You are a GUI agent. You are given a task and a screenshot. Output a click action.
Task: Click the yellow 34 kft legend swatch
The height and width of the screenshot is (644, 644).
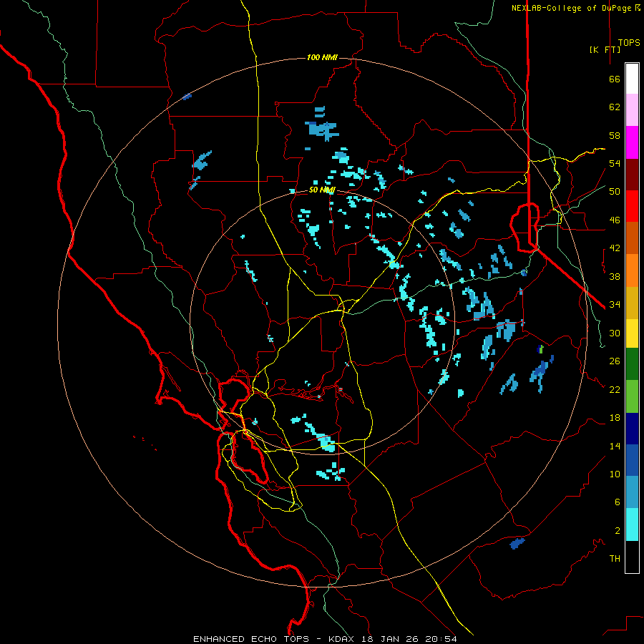tap(632, 333)
